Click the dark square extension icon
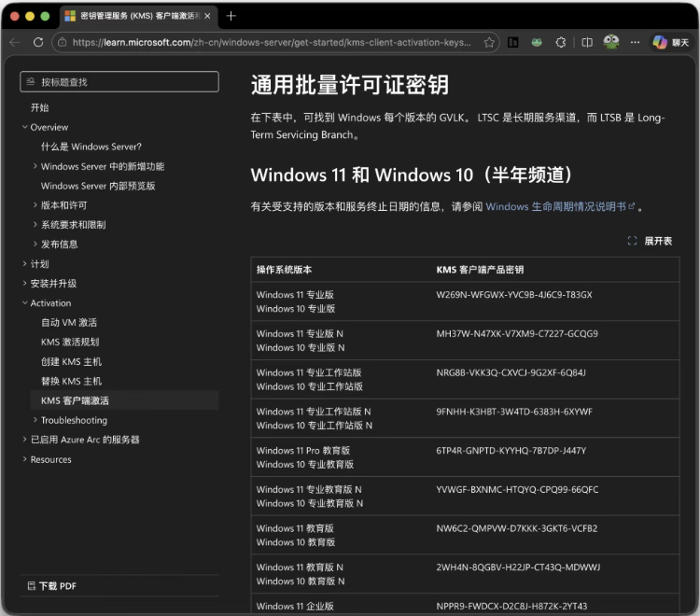 [513, 42]
